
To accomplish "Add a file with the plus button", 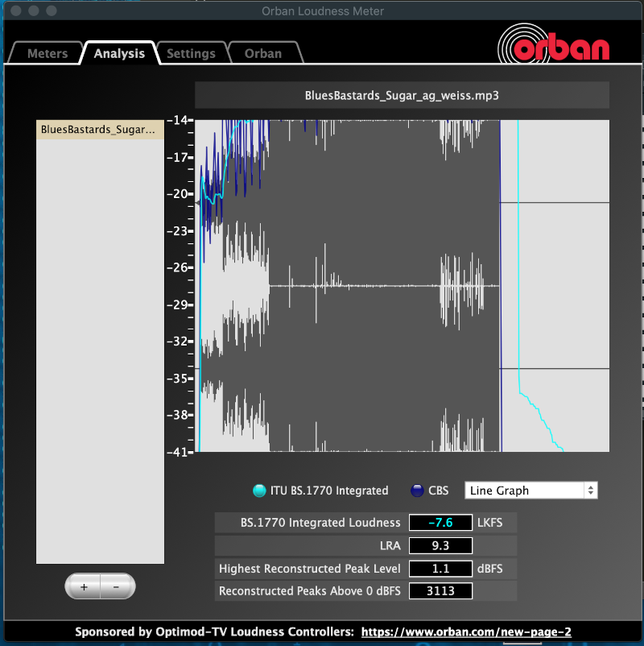I will tap(84, 586).
